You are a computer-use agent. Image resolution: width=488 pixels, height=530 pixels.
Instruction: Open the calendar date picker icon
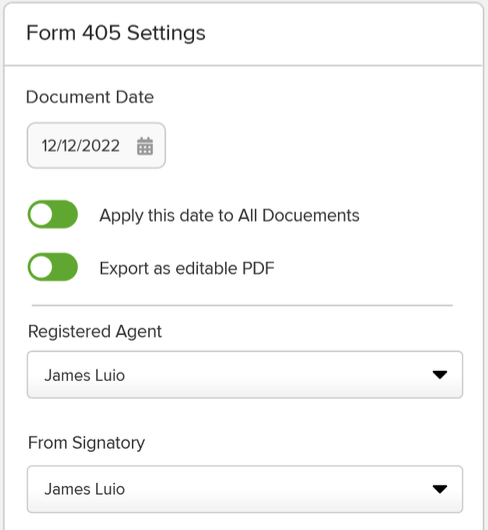point(145,146)
